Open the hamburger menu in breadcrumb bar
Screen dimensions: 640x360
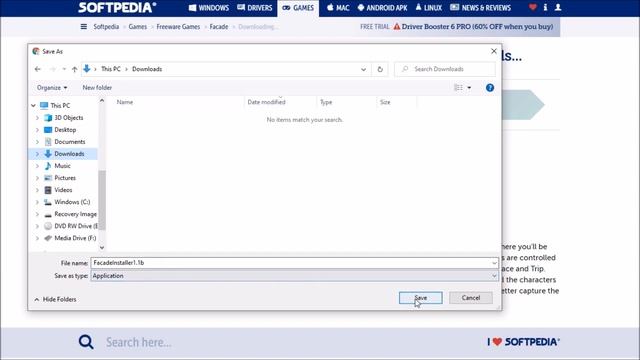coord(84,27)
